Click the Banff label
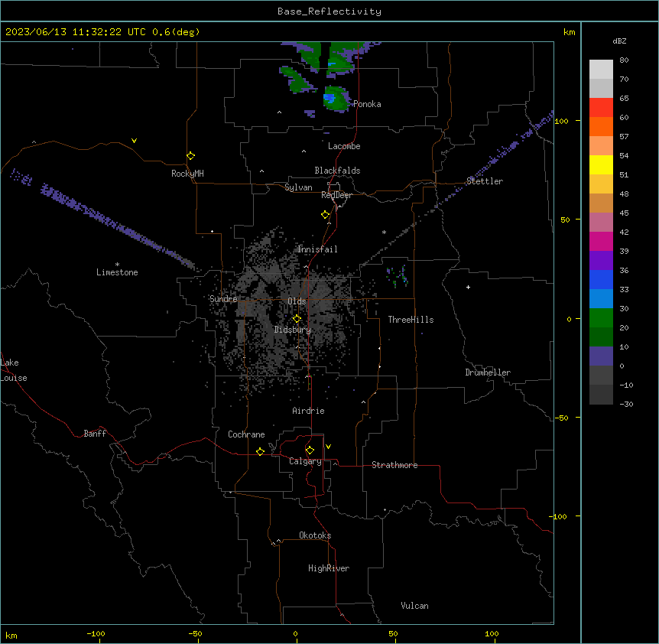 coord(95,434)
